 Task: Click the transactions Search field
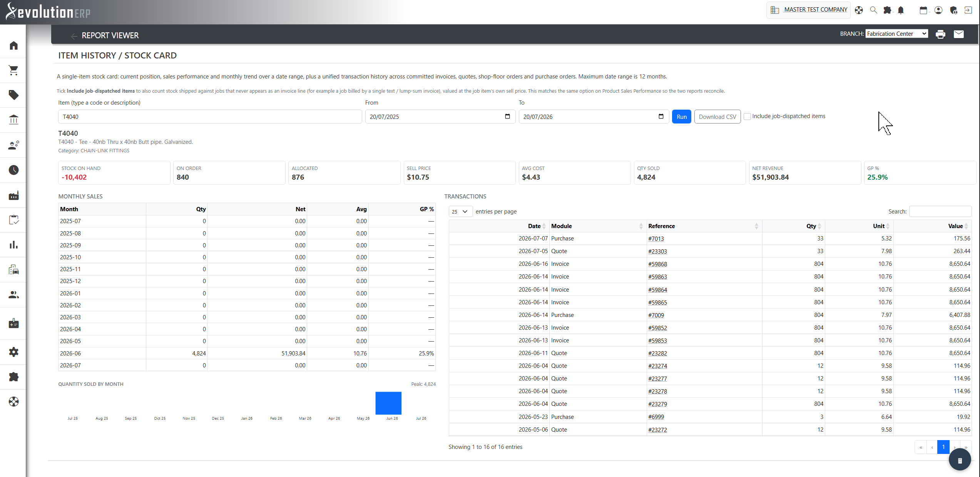940,212
